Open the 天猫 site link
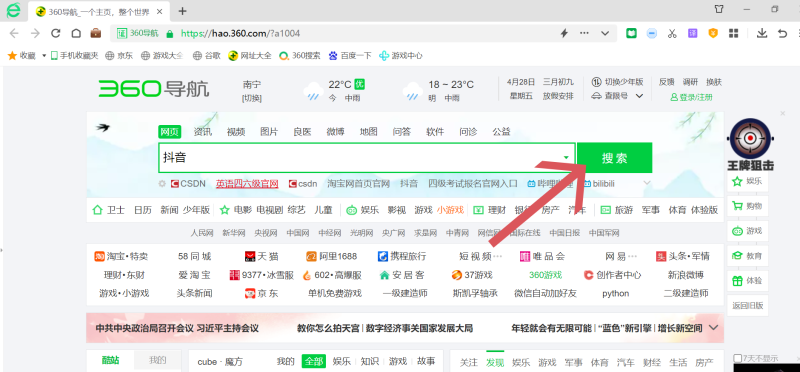Viewport: 800px width, 372px height. point(262,256)
